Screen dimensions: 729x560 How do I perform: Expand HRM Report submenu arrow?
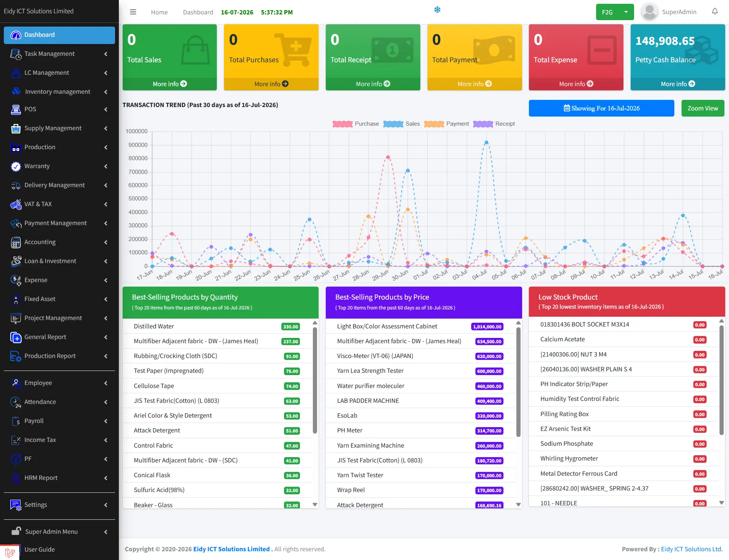106,478
